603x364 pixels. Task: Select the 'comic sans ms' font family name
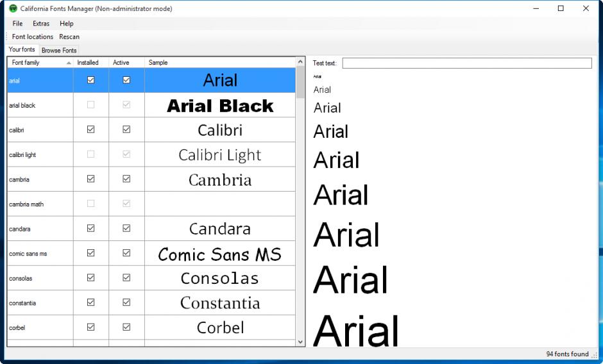(x=28, y=254)
